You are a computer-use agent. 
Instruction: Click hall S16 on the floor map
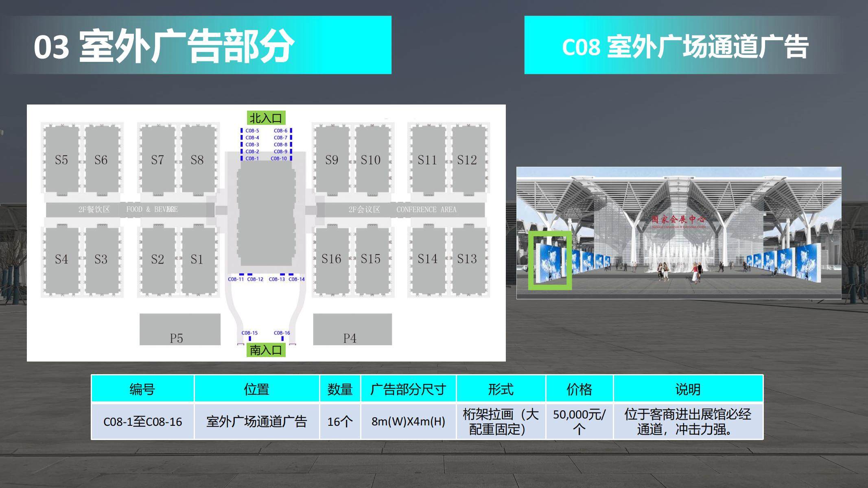(x=332, y=260)
